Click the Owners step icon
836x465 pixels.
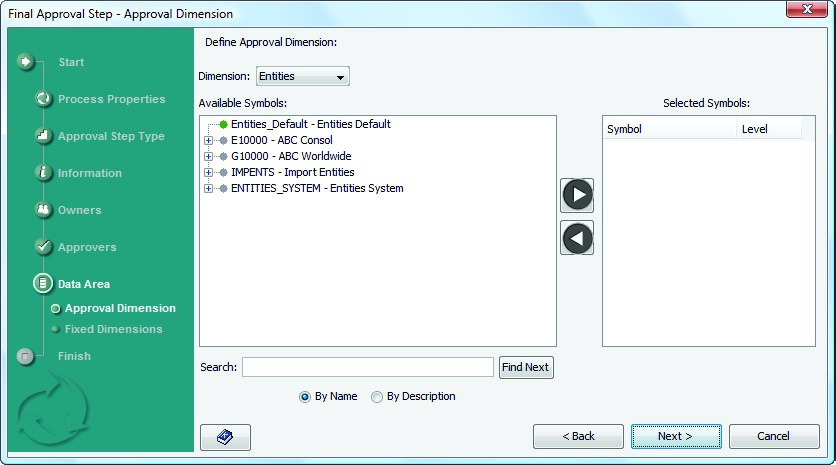point(43,210)
